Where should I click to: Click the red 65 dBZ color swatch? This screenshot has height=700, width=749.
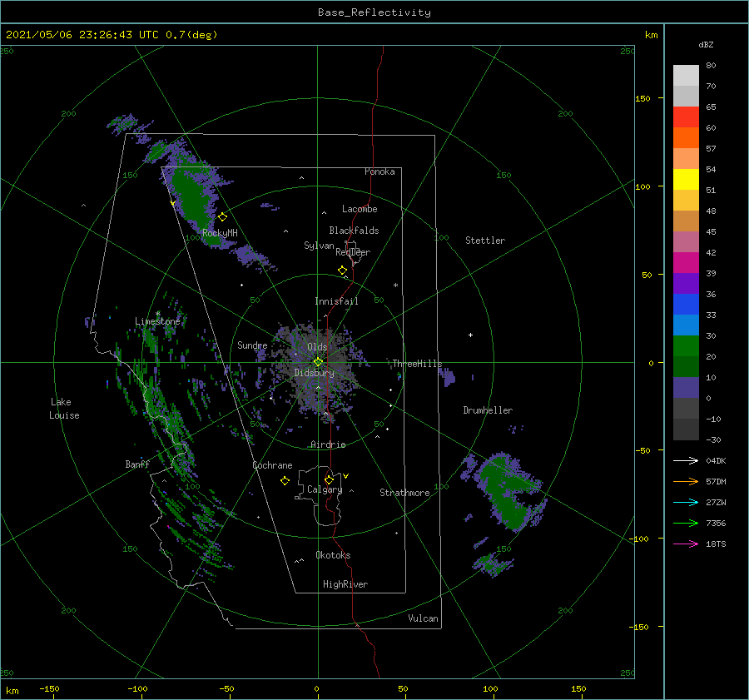(686, 117)
